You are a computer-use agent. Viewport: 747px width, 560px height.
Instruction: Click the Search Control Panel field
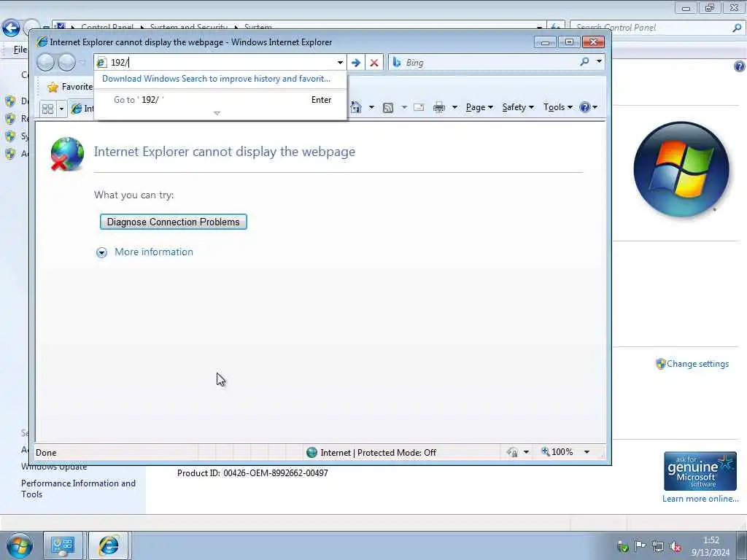coord(651,28)
